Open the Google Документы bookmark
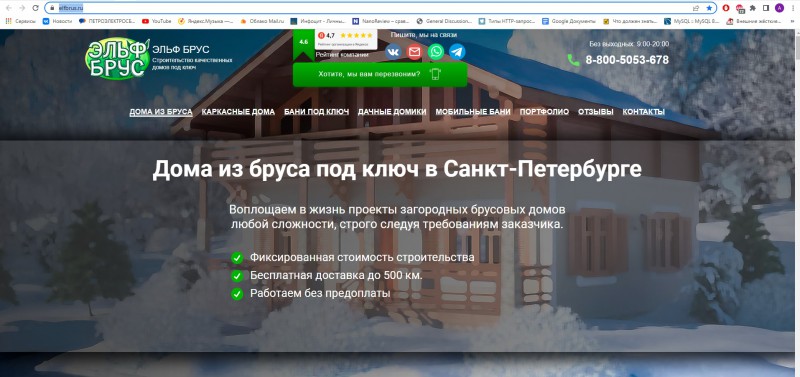This screenshot has height=377, width=800. coord(569,21)
